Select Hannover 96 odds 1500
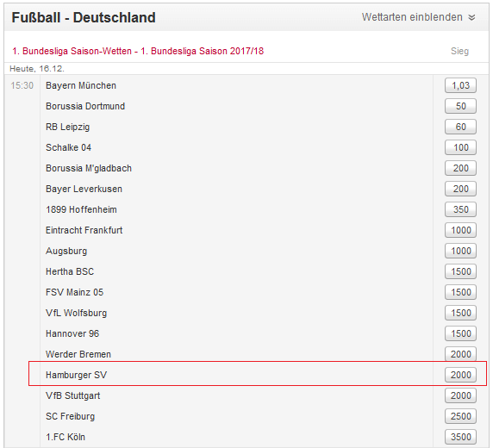The image size is (493, 448). point(460,333)
